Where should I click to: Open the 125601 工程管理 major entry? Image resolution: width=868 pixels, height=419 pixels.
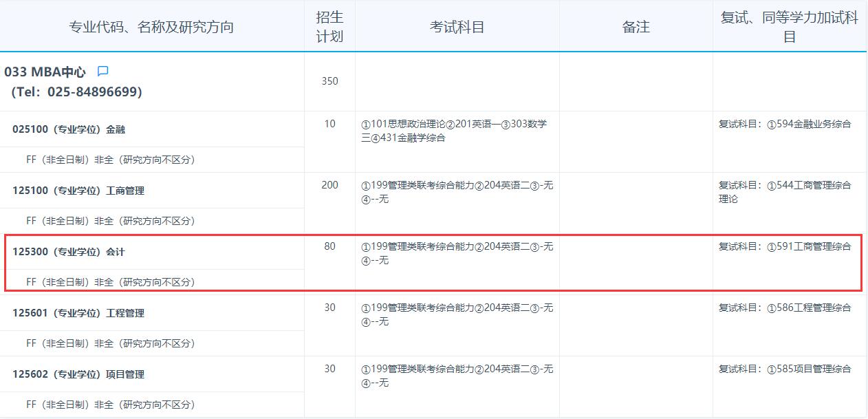click(x=78, y=313)
